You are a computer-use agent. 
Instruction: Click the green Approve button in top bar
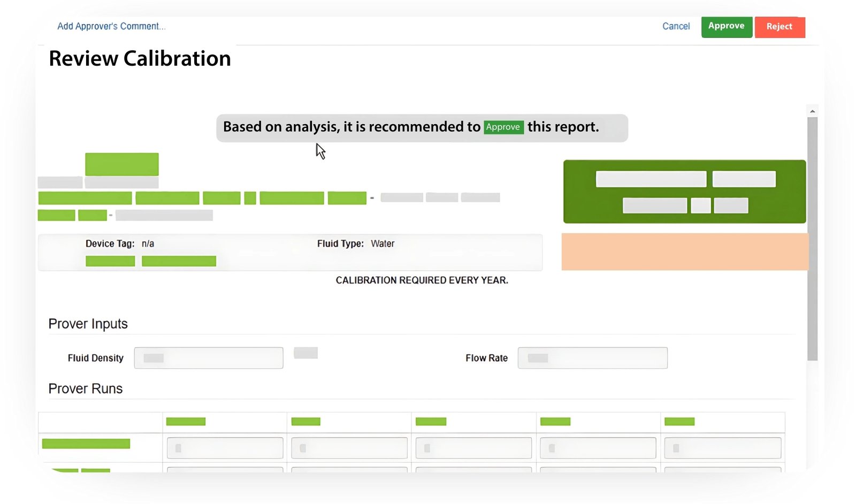[726, 26]
